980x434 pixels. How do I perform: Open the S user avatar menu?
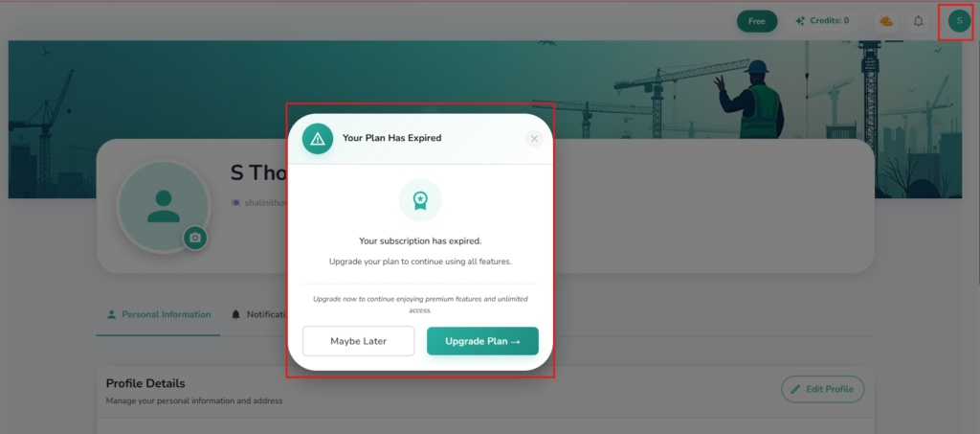coord(959,21)
